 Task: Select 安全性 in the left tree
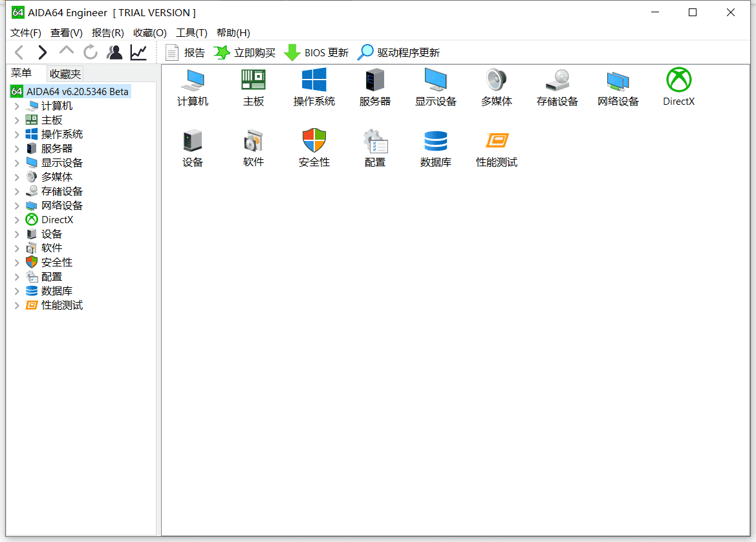tap(49, 263)
